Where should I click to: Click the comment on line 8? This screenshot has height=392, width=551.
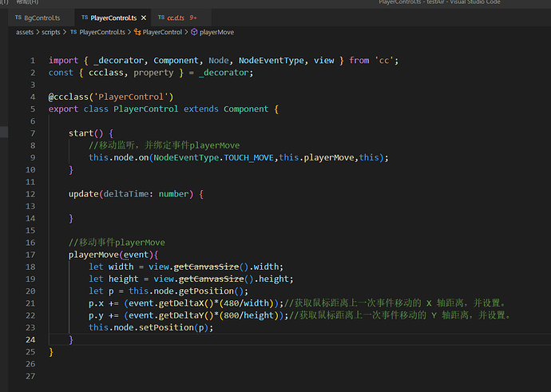[x=165, y=145]
